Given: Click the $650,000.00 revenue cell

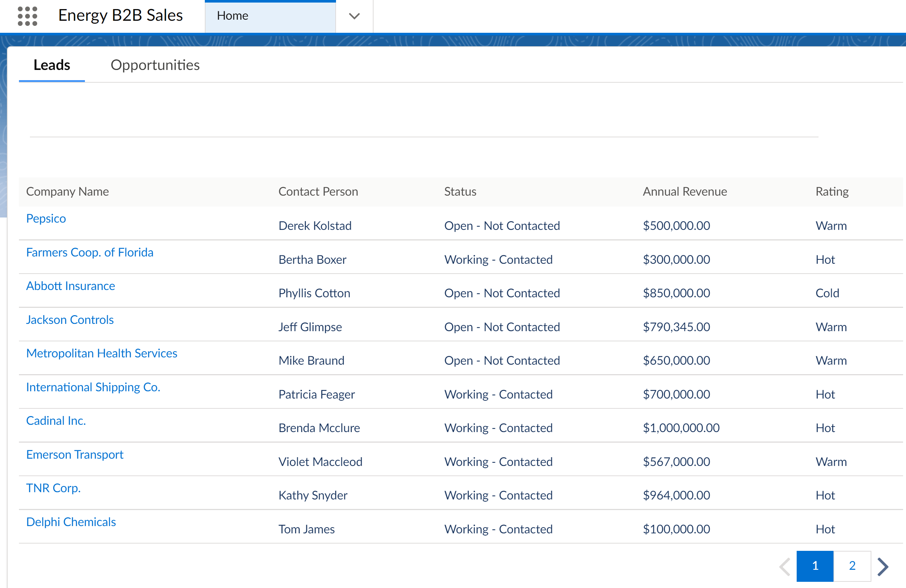Looking at the screenshot, I should (x=676, y=360).
